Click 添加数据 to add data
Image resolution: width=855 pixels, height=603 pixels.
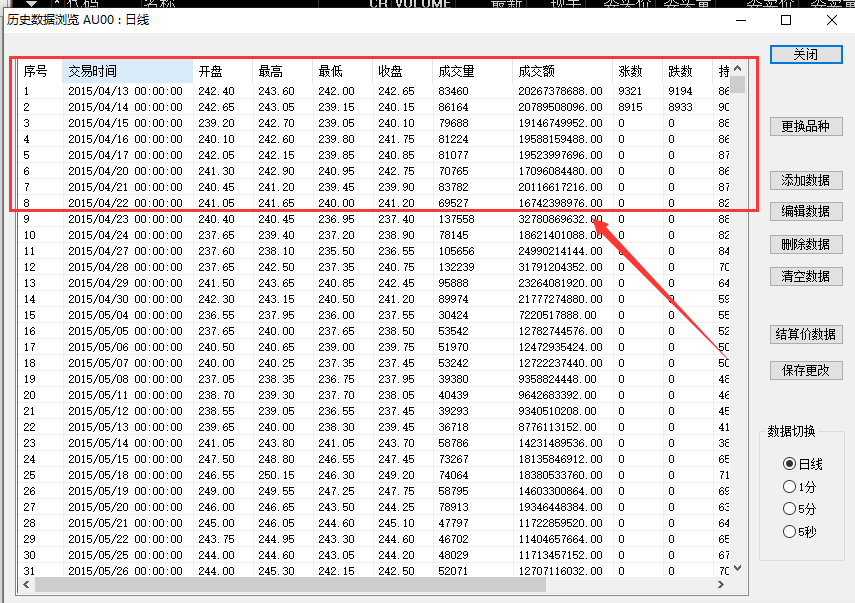[806, 180]
